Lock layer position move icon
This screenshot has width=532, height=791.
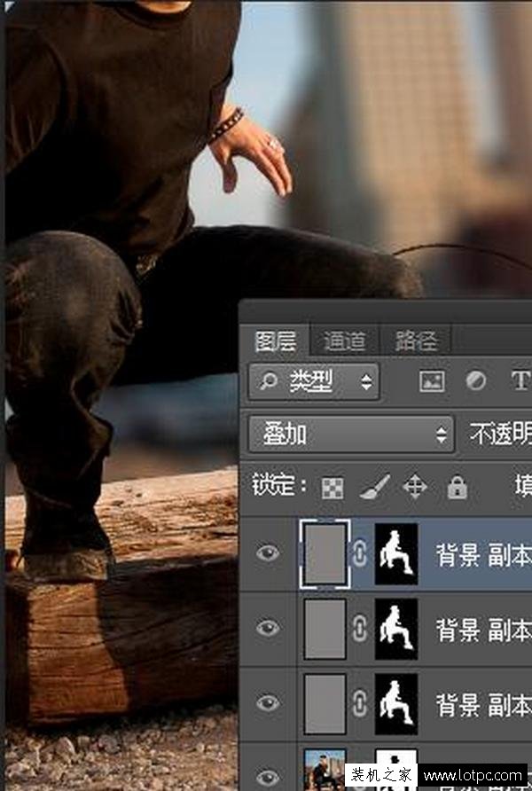[415, 488]
